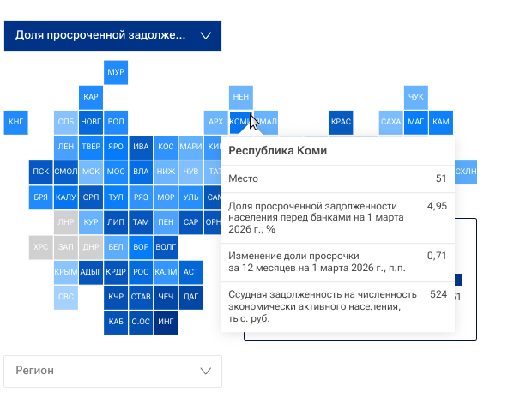Expand the 'Регион' dropdown selector
The image size is (532, 393).
112,371
